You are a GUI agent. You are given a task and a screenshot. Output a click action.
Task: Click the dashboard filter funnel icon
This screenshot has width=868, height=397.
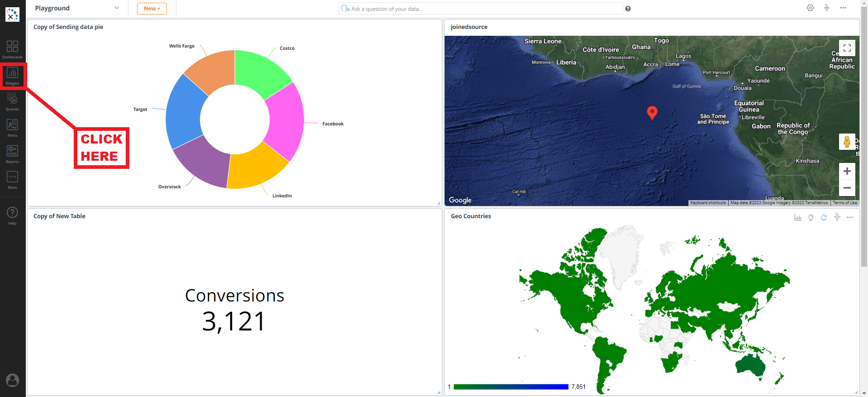point(826,8)
